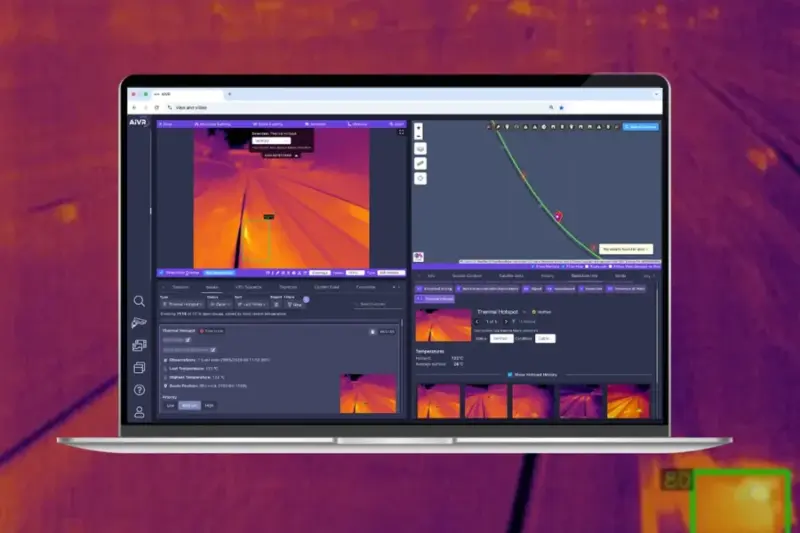The image size is (800, 533).
Task: Open the image gallery icon in the sidebar
Action: (x=139, y=345)
